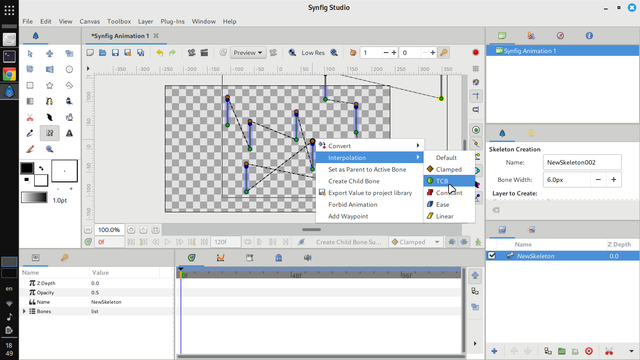Select Add Waypoint menu entry
The height and width of the screenshot is (360, 640).
(x=370, y=216)
